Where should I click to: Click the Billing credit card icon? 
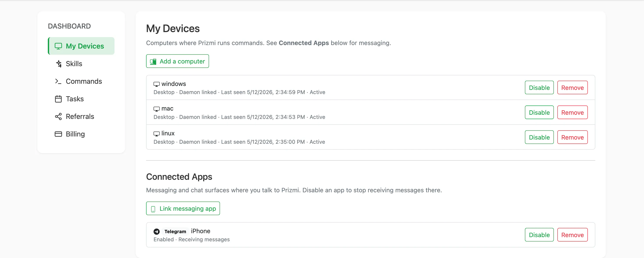click(58, 134)
